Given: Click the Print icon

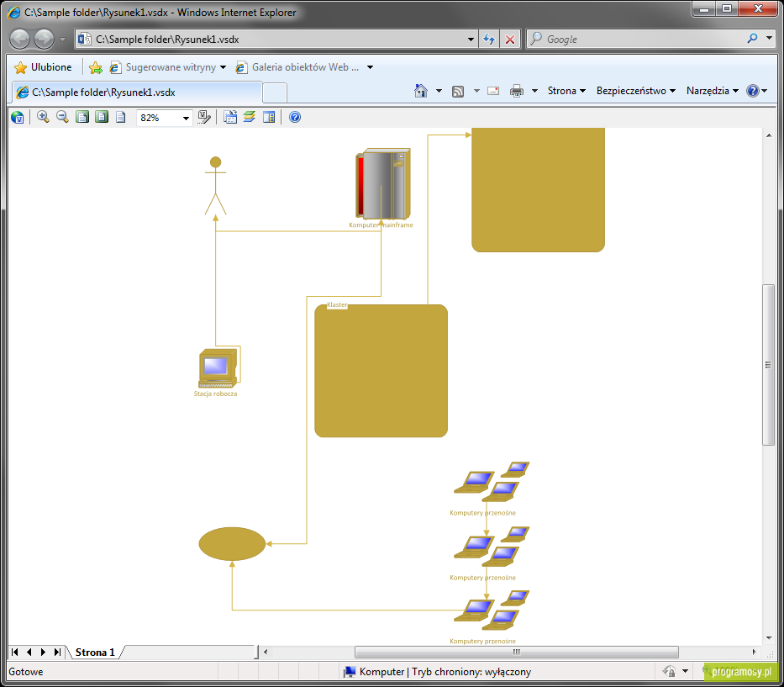Looking at the screenshot, I should (x=517, y=91).
